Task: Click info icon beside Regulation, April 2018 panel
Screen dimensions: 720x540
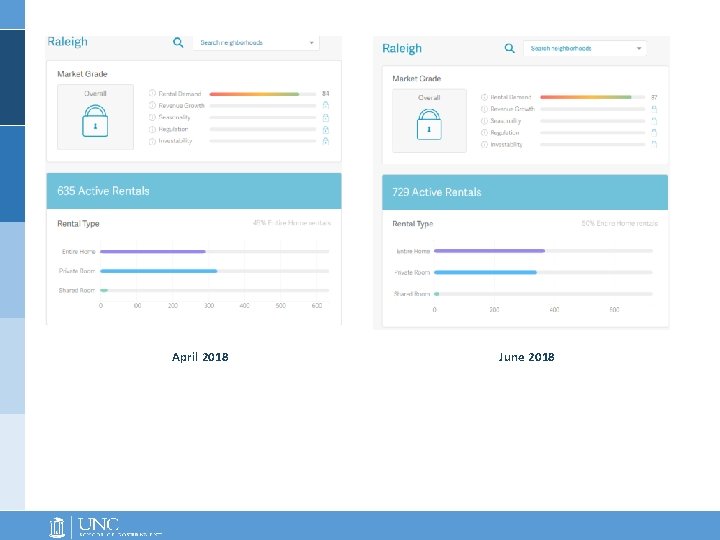Action: pyautogui.click(x=152, y=129)
